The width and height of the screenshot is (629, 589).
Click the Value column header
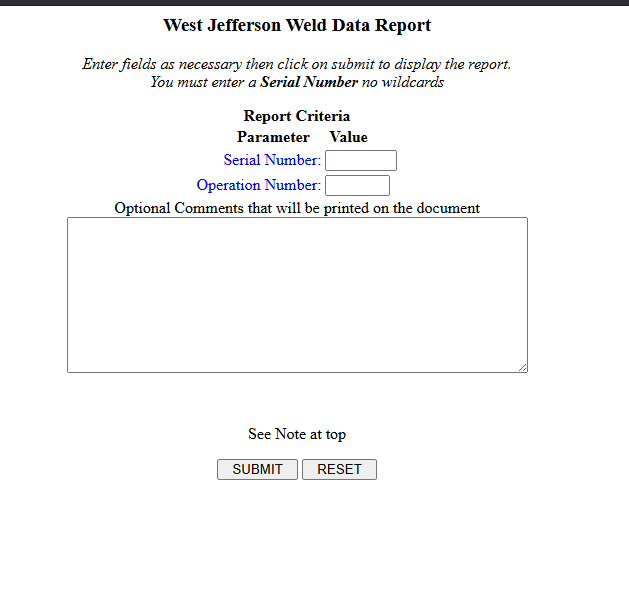348,137
